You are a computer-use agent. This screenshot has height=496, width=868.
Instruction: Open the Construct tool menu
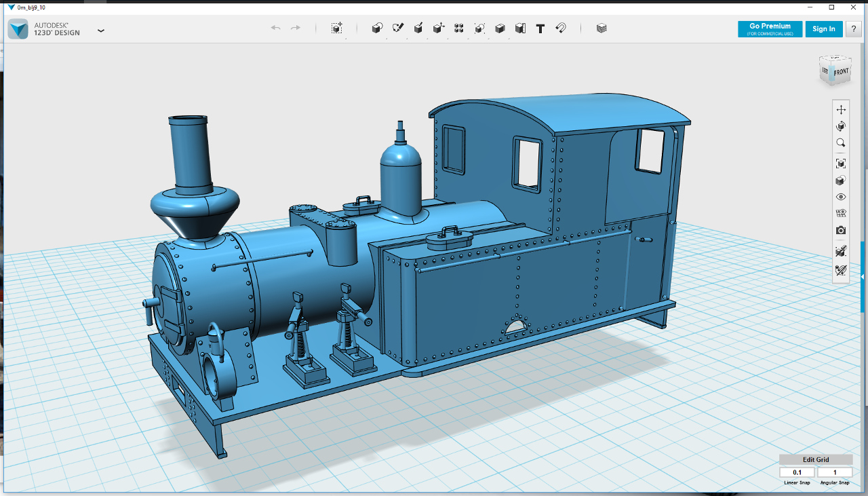tap(418, 28)
